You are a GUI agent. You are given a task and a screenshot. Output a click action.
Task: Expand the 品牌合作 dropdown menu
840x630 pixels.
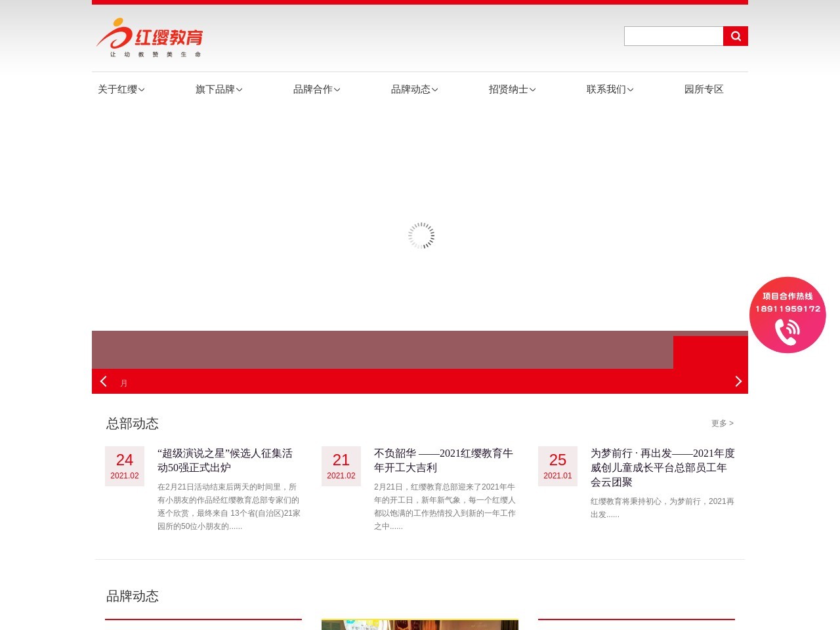(316, 89)
